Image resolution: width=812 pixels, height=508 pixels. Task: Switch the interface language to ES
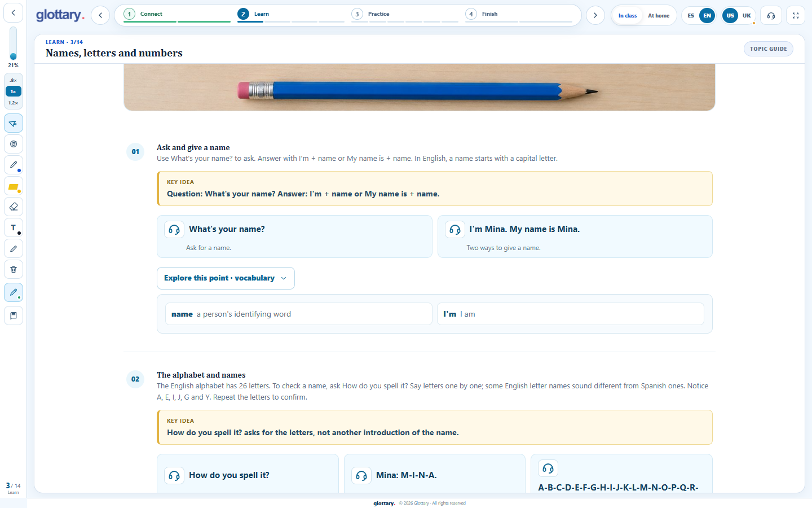(x=691, y=16)
